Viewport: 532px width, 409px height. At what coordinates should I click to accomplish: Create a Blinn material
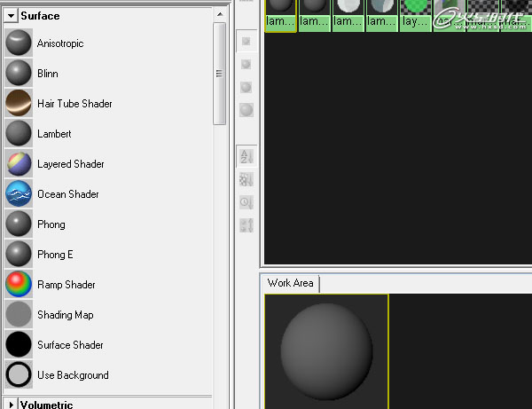(x=32, y=74)
